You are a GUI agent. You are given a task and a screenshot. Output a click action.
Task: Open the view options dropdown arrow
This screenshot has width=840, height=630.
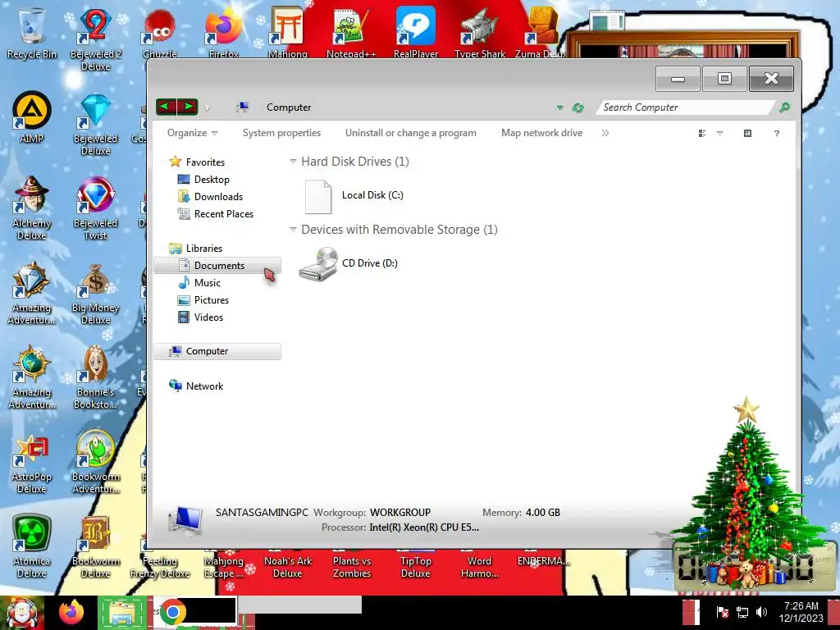(719, 134)
